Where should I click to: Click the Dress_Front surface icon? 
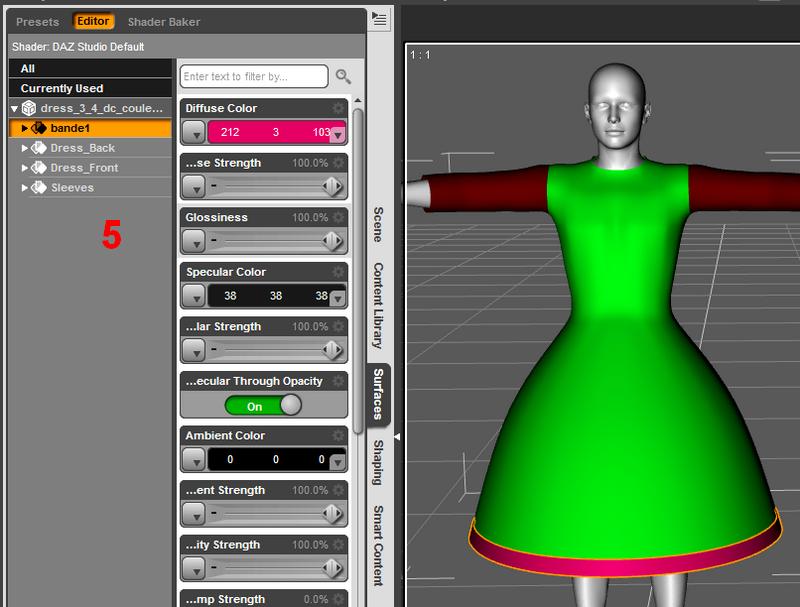click(39, 168)
